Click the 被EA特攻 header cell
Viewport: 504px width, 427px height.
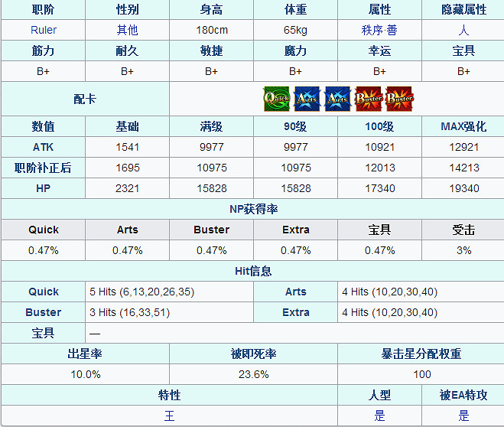pyautogui.click(x=463, y=395)
